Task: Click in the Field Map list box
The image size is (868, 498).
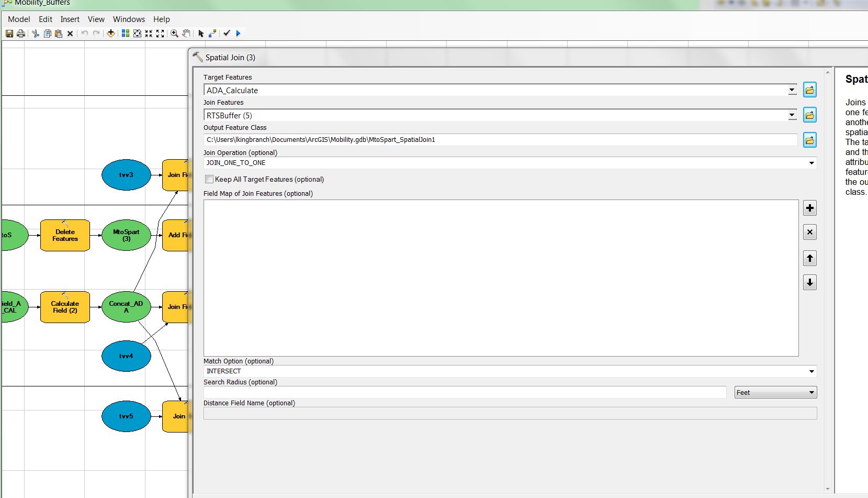Action: coord(501,278)
